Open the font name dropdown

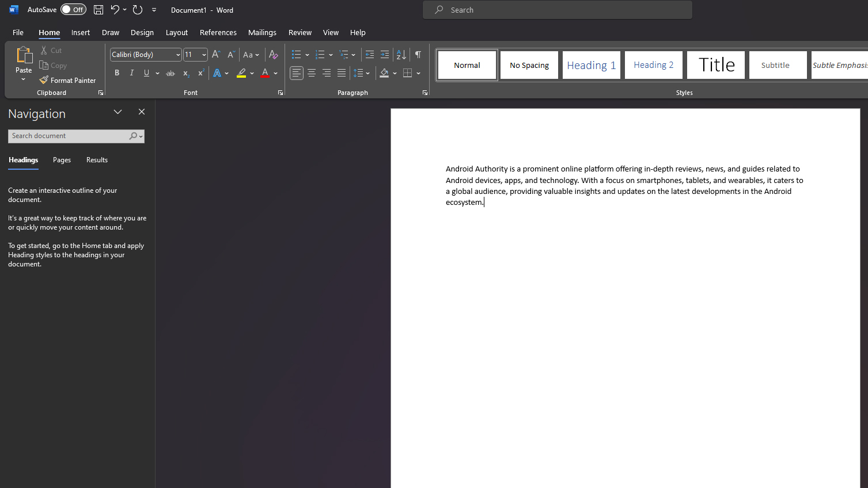178,55
